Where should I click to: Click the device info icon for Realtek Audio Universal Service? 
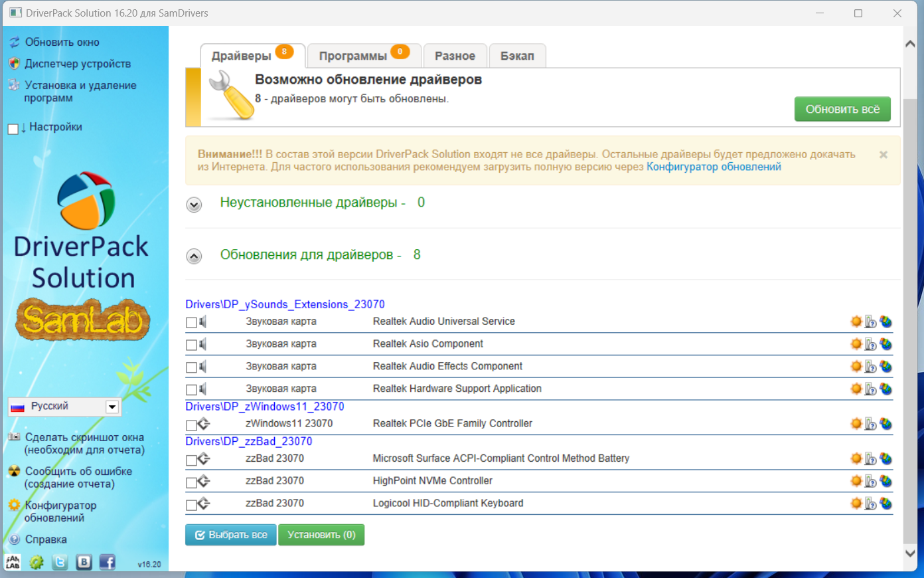click(871, 322)
